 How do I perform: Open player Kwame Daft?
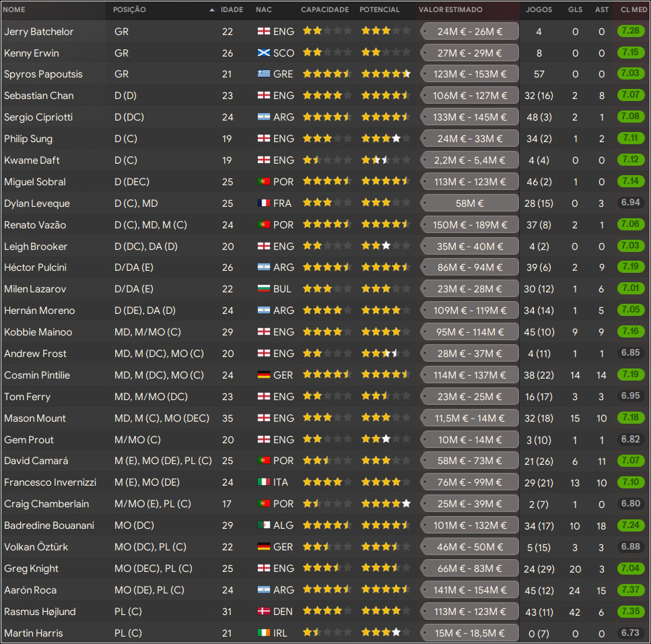pos(32,160)
